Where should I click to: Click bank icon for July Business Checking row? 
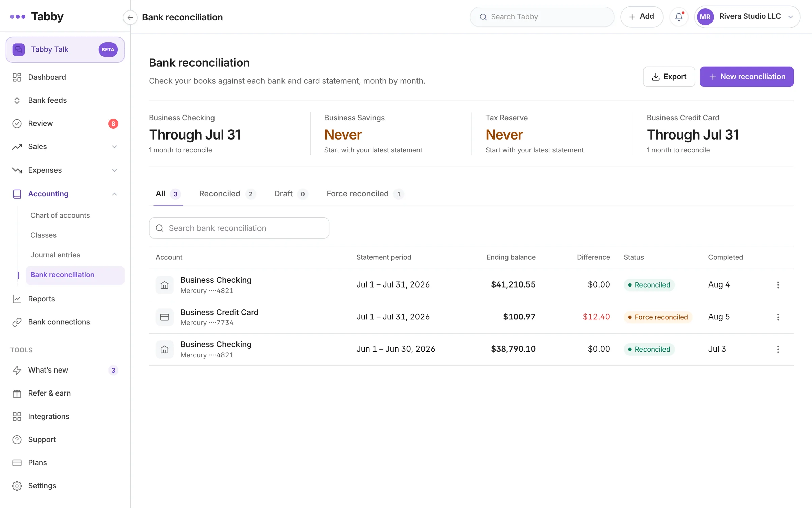[164, 285]
